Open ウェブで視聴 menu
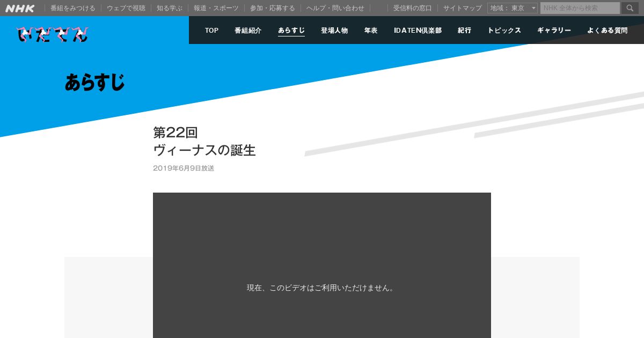Viewport: 644px width, 338px height. pyautogui.click(x=126, y=8)
